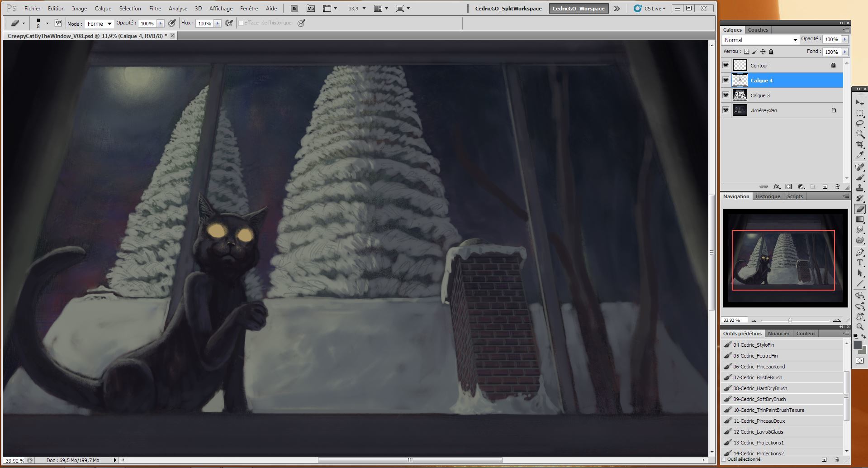
Task: Switch to the CedricGO_SplitWorkspace workspace
Action: coord(508,8)
